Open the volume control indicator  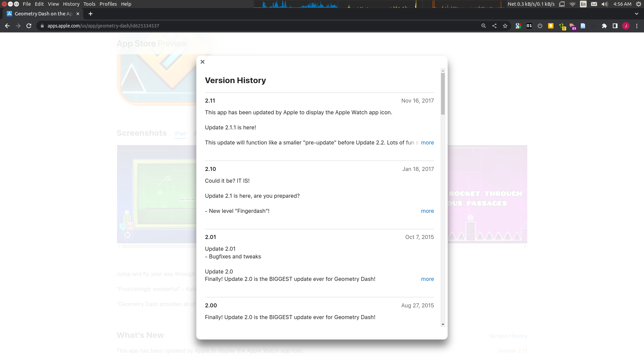[605, 4]
